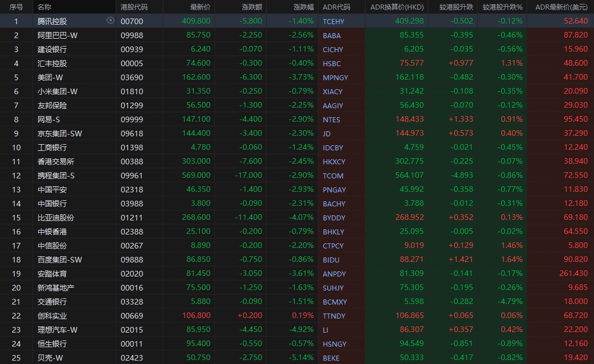Image resolution: width=594 pixels, height=364 pixels.
Task: Sort by ADR最新价(美元) column header
Action: click(561, 7)
